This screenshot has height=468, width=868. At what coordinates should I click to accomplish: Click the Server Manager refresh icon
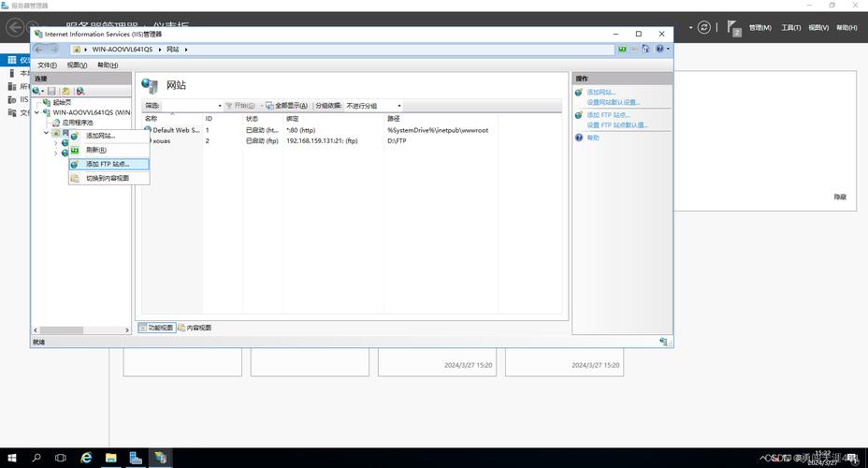pos(704,27)
